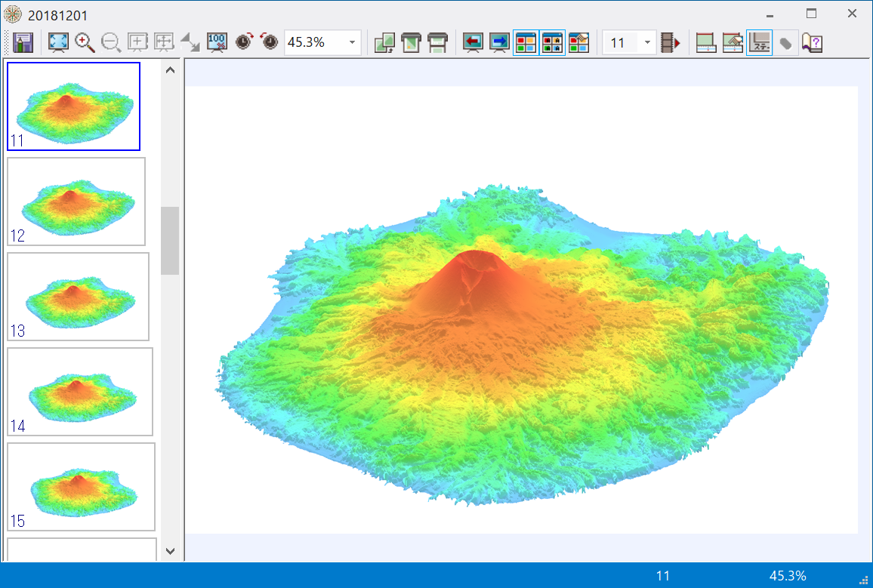Open the page number 11 dropdown
This screenshot has height=588, width=873.
tap(647, 43)
